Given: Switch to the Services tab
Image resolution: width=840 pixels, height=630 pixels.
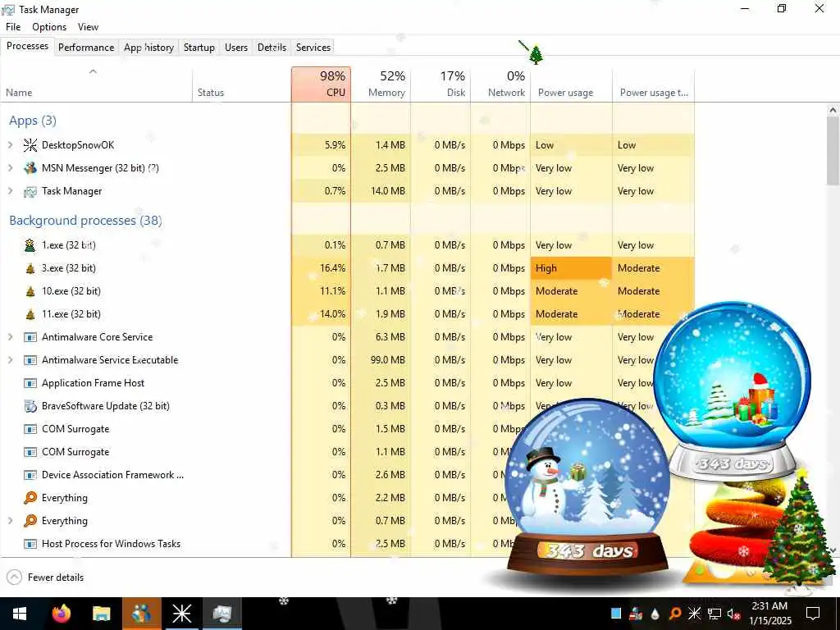Looking at the screenshot, I should point(313,47).
